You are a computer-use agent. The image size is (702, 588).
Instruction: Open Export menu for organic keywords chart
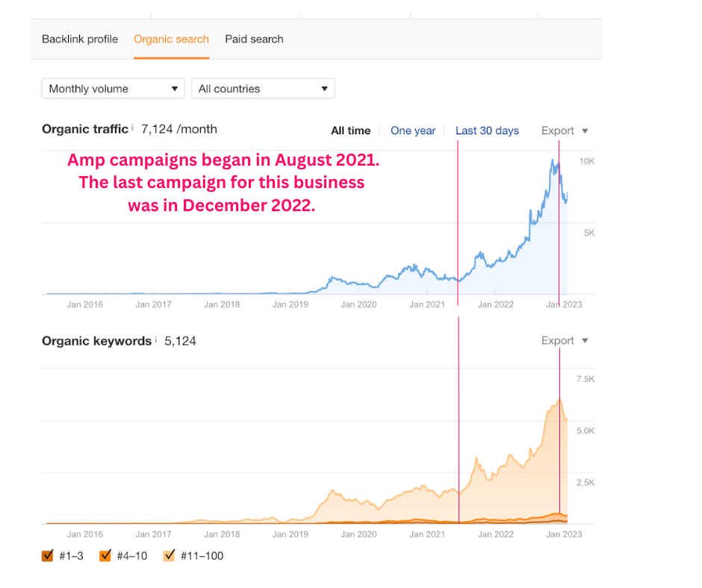point(565,340)
